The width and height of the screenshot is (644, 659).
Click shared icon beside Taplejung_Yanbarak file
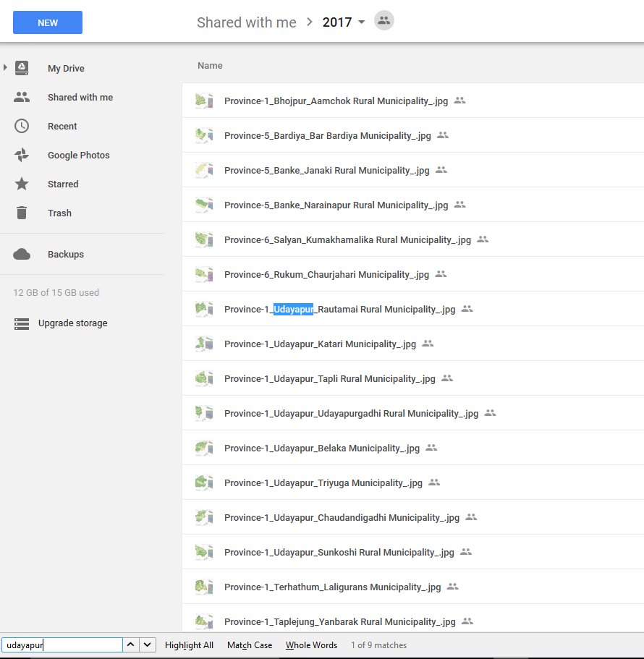467,621
